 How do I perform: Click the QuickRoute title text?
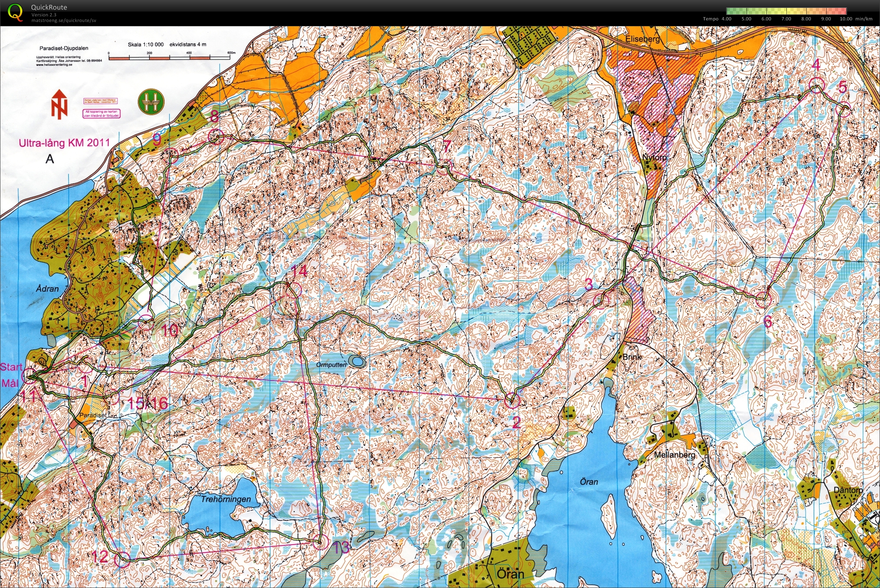[49, 7]
